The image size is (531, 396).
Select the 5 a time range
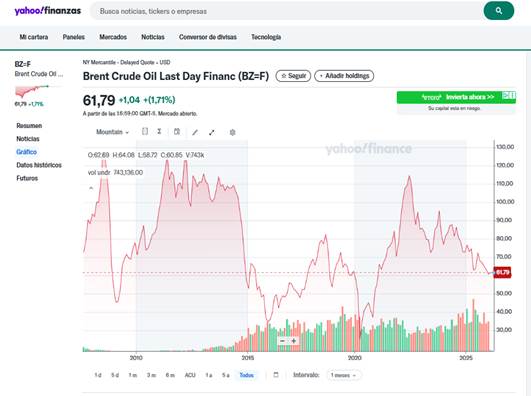pos(226,375)
